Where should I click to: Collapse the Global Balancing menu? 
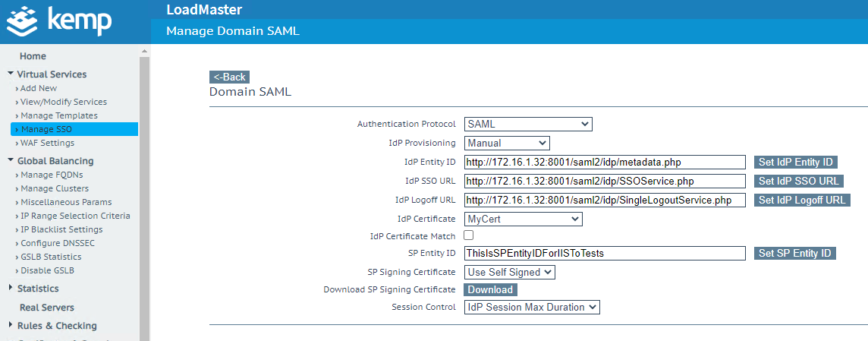pyautogui.click(x=55, y=161)
